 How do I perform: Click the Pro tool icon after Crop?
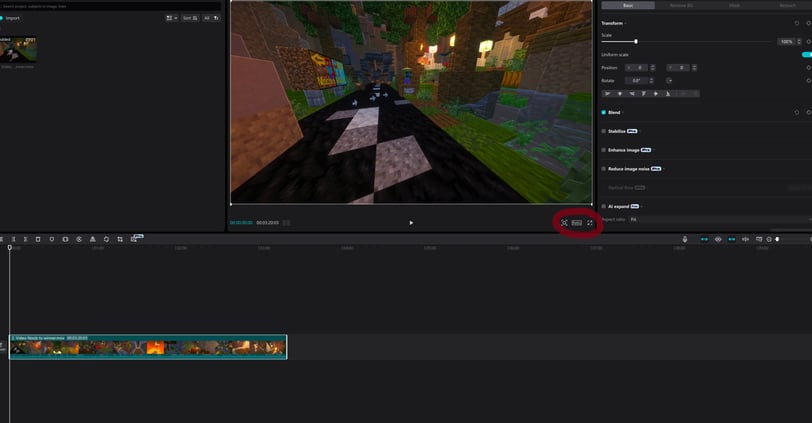click(x=136, y=238)
